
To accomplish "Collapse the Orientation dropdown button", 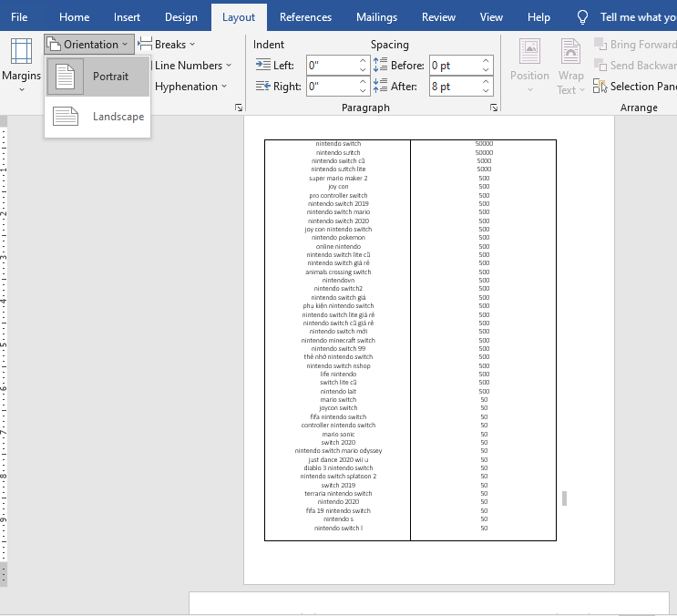I will [88, 44].
